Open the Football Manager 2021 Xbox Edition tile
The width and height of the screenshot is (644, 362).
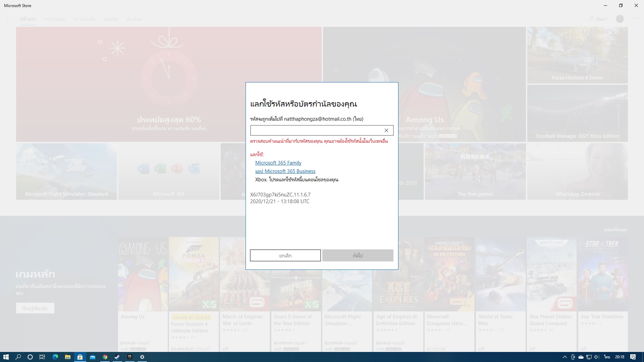coord(577,113)
